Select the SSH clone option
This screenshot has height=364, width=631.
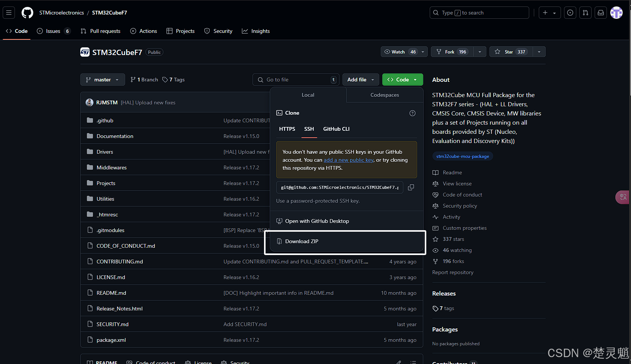(309, 129)
